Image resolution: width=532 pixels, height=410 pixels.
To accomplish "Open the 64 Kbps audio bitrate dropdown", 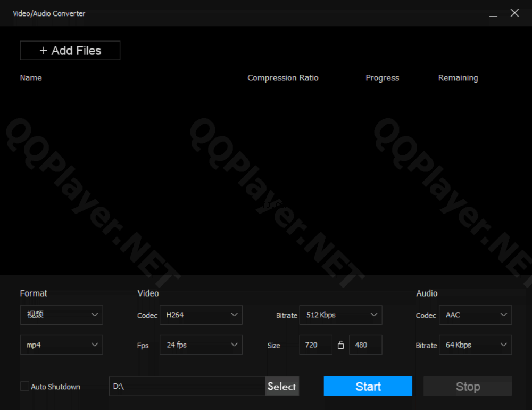I will pyautogui.click(x=475, y=345).
